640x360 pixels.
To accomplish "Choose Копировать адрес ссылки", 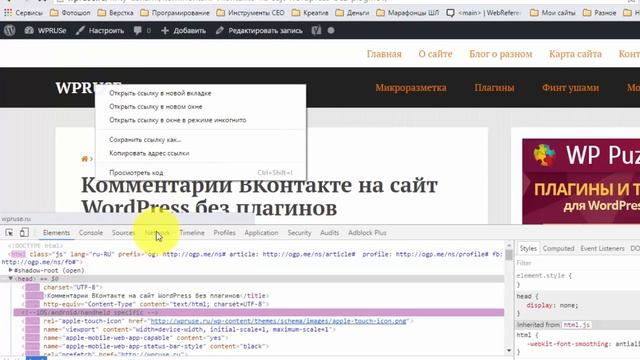I will coord(200,153).
